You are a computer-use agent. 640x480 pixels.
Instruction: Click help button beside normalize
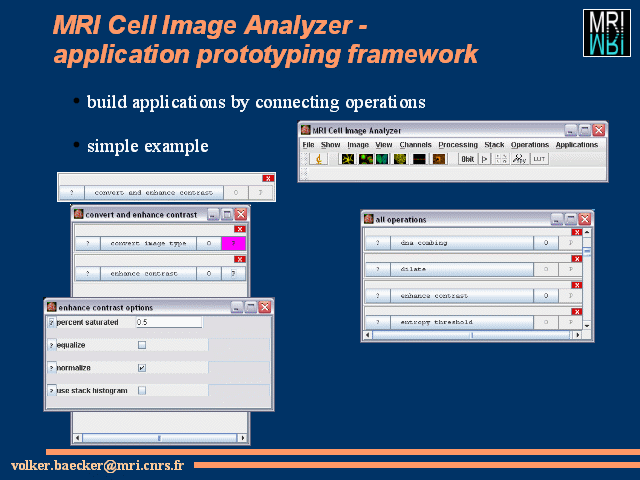tap(51, 368)
